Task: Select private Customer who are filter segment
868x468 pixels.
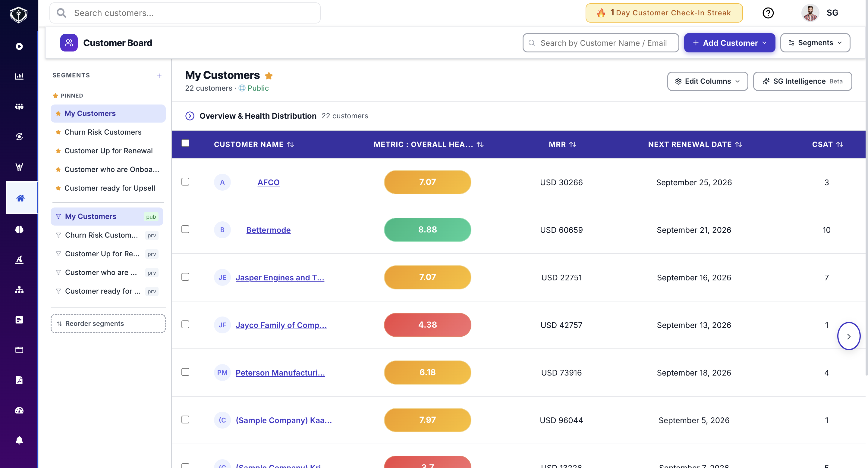Action: click(x=107, y=272)
